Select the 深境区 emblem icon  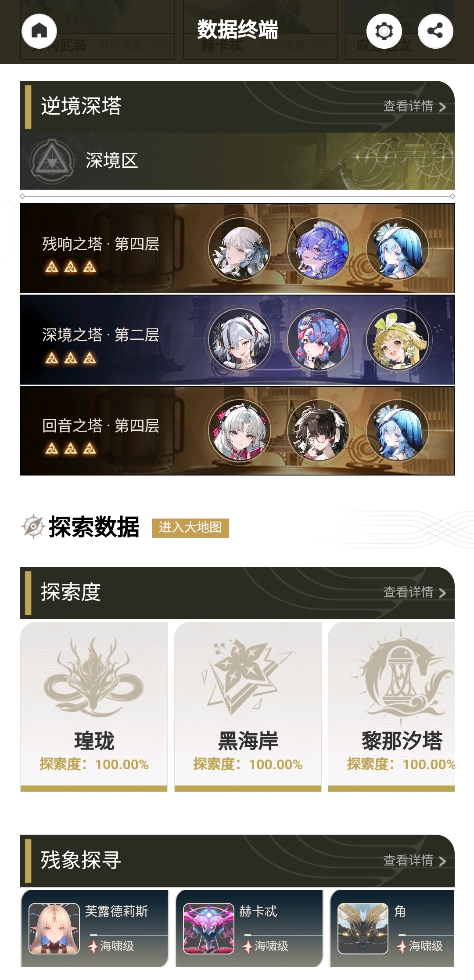point(53,161)
